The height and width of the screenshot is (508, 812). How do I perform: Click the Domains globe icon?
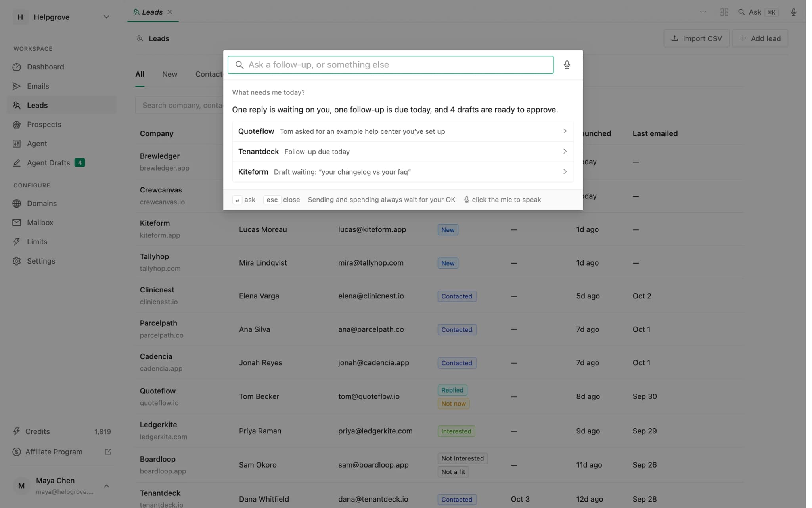[x=17, y=203]
